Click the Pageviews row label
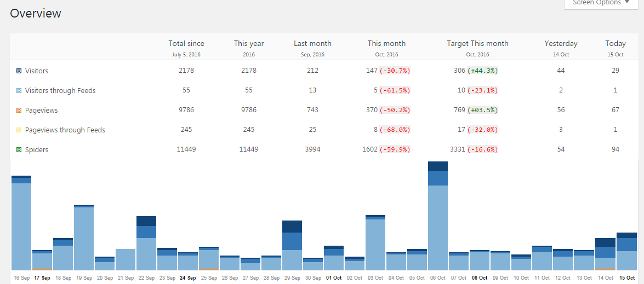The height and width of the screenshot is (284, 644). (41, 110)
